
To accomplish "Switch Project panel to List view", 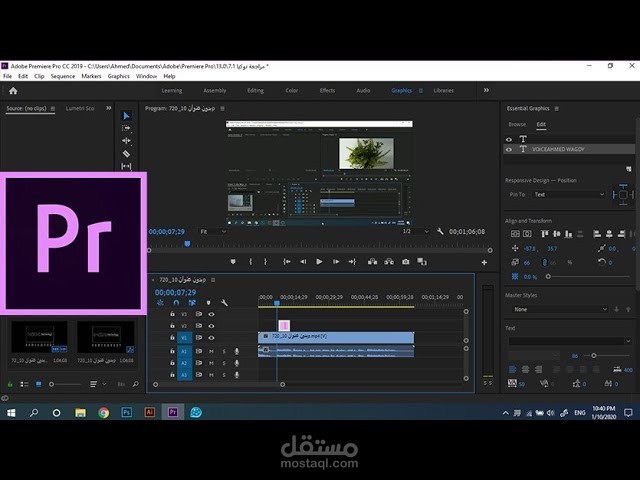I will 24,384.
